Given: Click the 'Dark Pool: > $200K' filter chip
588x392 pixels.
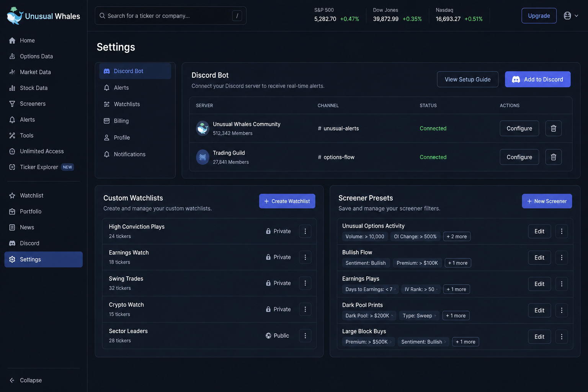Looking at the screenshot, I should click(x=369, y=316).
